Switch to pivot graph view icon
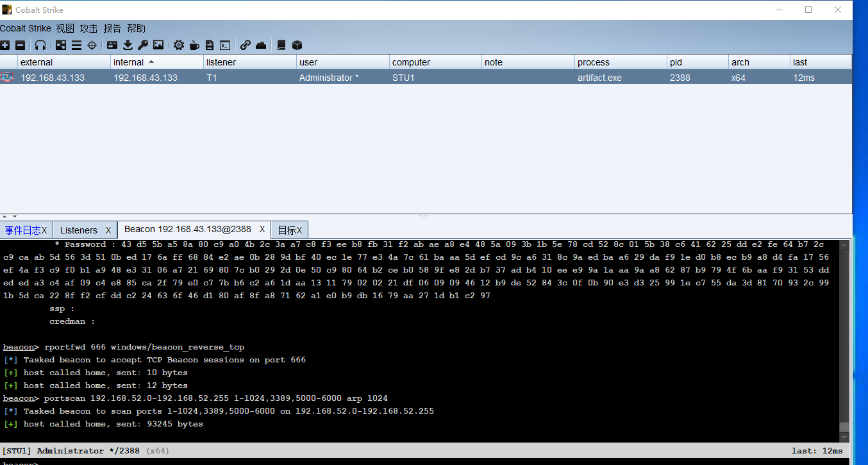Viewport: 868px width, 465px height. (x=61, y=45)
